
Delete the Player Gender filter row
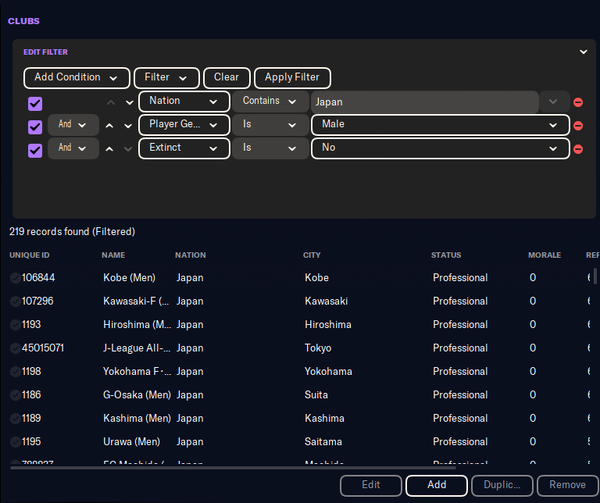[578, 126]
